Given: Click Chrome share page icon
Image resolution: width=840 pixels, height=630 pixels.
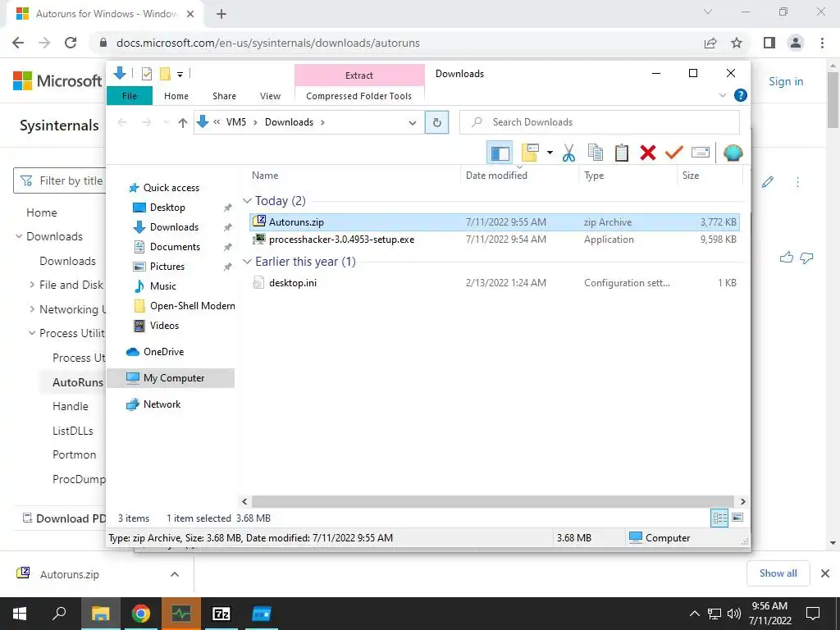Looking at the screenshot, I should tap(710, 43).
